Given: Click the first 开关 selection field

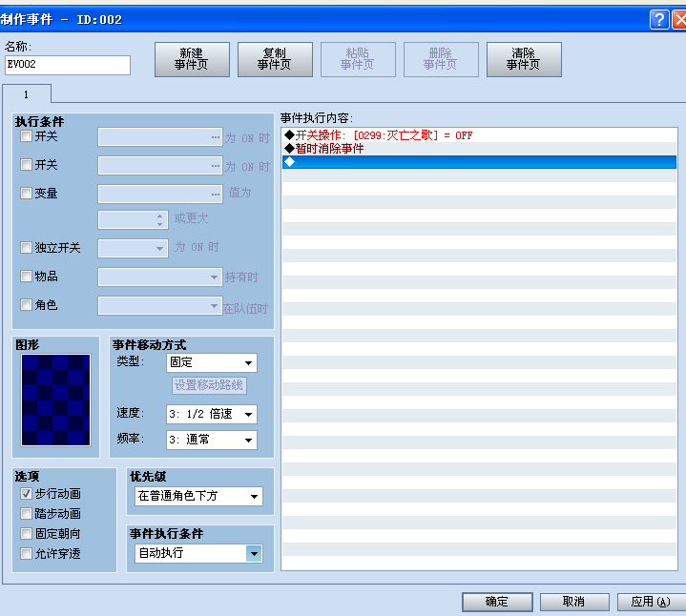Looking at the screenshot, I should [x=160, y=137].
